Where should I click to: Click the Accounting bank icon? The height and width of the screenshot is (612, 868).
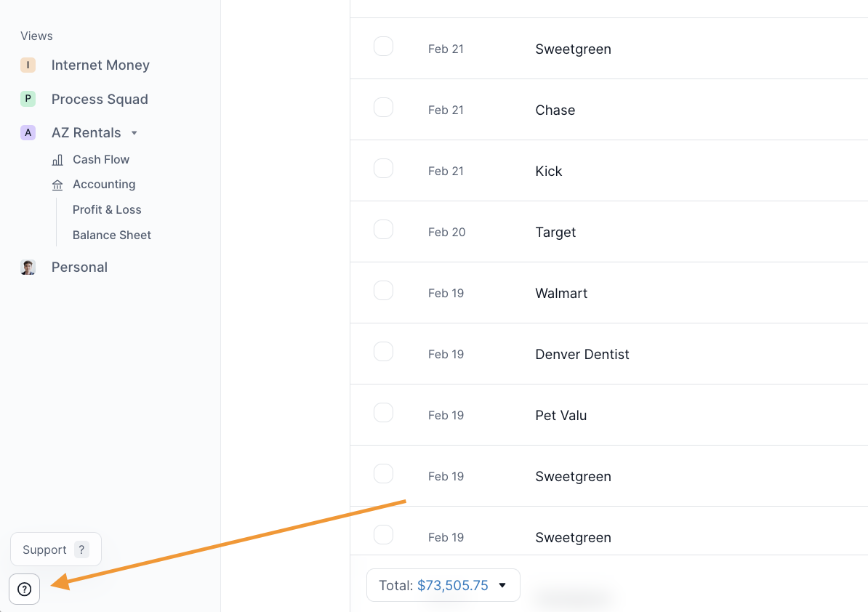point(57,185)
